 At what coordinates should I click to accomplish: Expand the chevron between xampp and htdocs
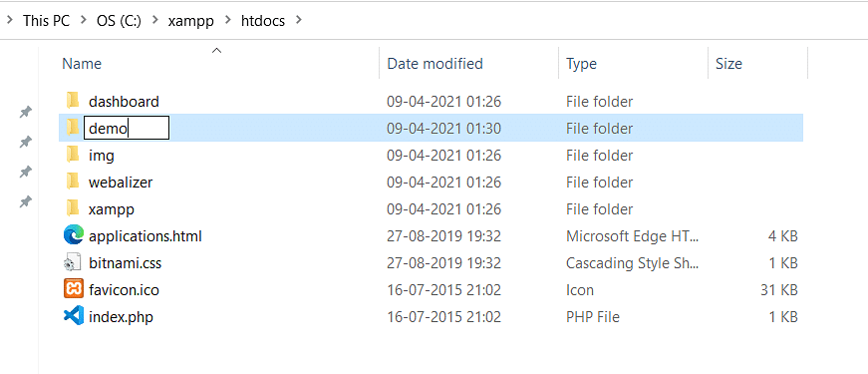tap(227, 21)
